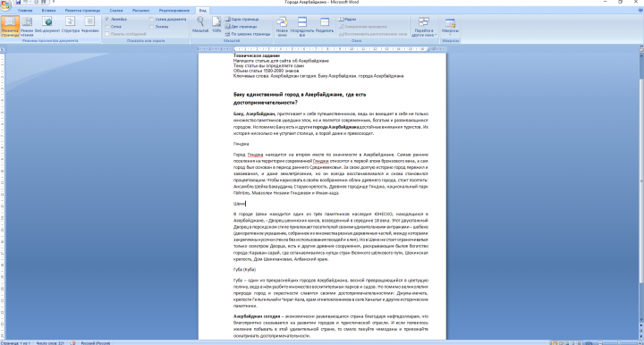Click the zoom slider in status bar
This screenshot has width=644, height=345.
click(x=618, y=343)
